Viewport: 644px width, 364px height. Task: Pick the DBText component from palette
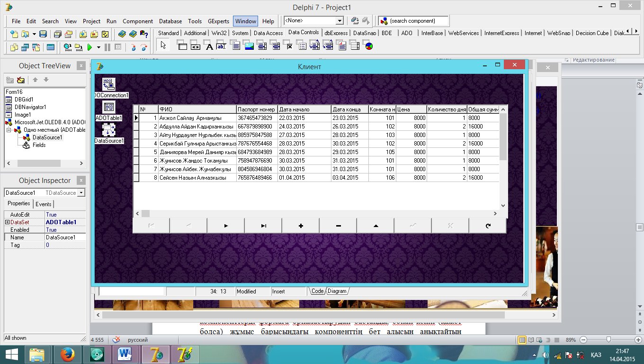point(209,45)
